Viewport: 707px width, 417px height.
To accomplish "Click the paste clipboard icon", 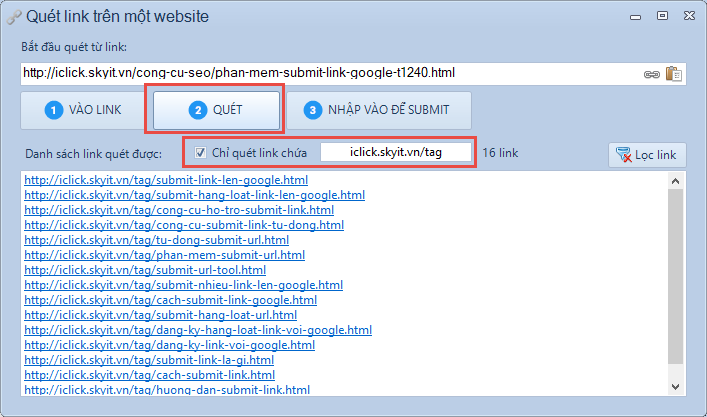I will 674,73.
